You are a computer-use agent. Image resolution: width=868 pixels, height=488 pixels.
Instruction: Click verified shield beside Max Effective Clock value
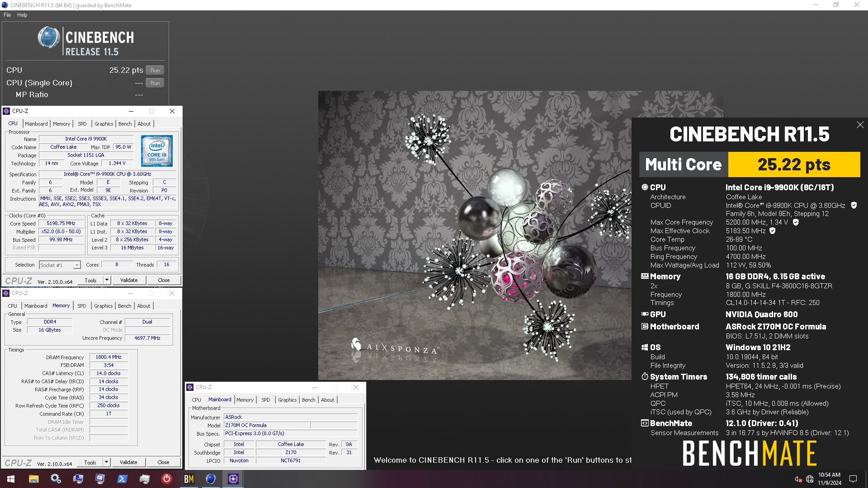point(773,231)
